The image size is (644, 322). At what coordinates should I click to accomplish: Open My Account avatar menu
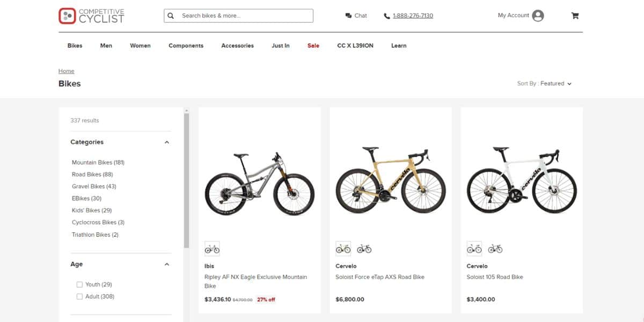point(537,16)
